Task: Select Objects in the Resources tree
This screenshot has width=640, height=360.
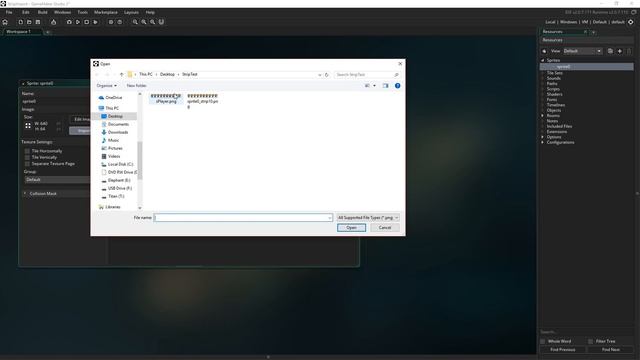Action: coord(554,110)
